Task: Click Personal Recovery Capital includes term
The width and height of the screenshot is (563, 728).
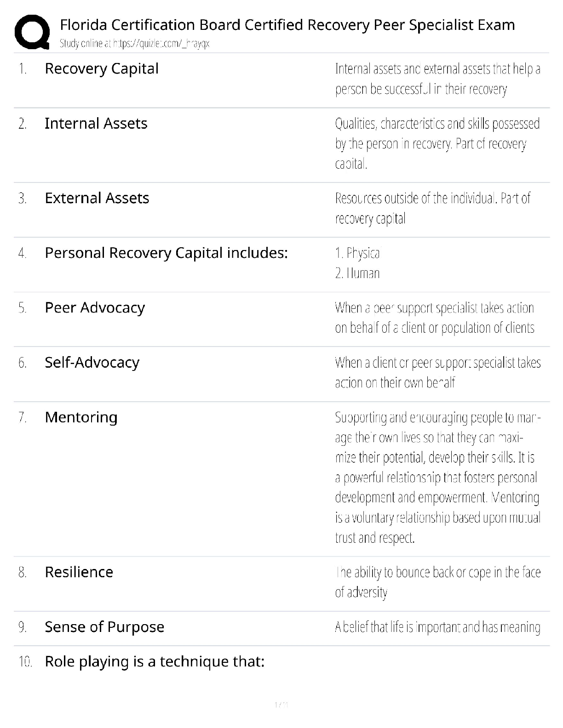Action: [166, 253]
